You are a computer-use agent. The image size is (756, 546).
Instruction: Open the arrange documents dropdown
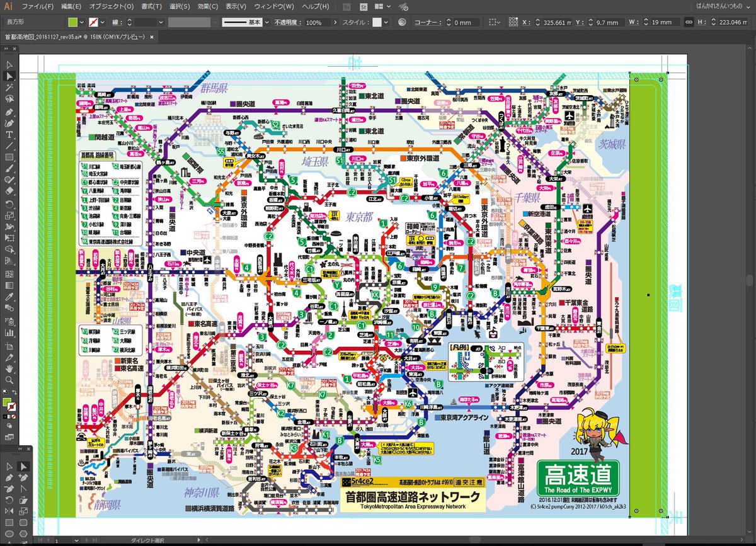[x=382, y=6]
